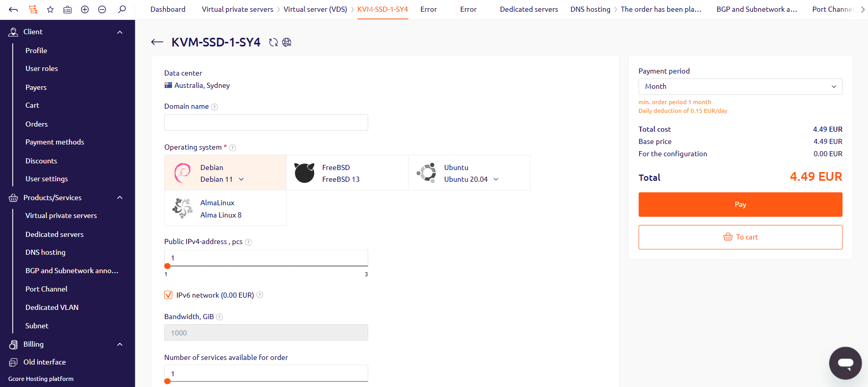Screen dimensions: 868x387
Task: Open User settings in the sidebar
Action: pos(46,179)
